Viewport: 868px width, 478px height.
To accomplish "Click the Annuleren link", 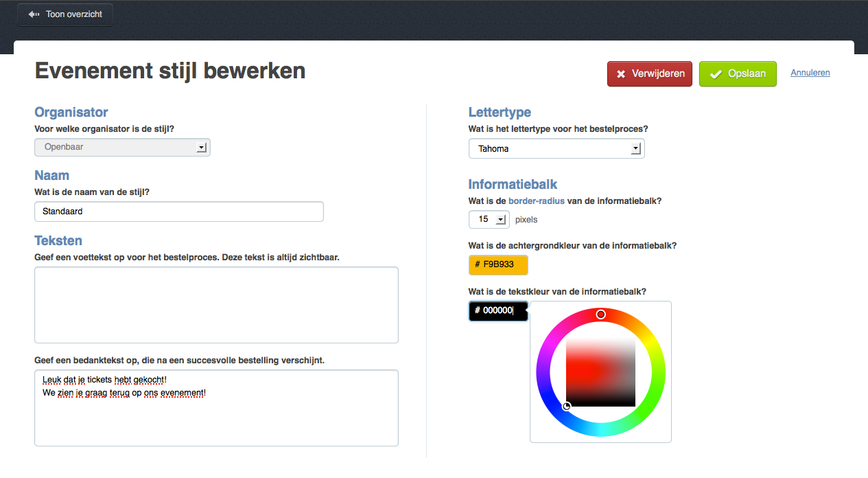I will point(810,73).
